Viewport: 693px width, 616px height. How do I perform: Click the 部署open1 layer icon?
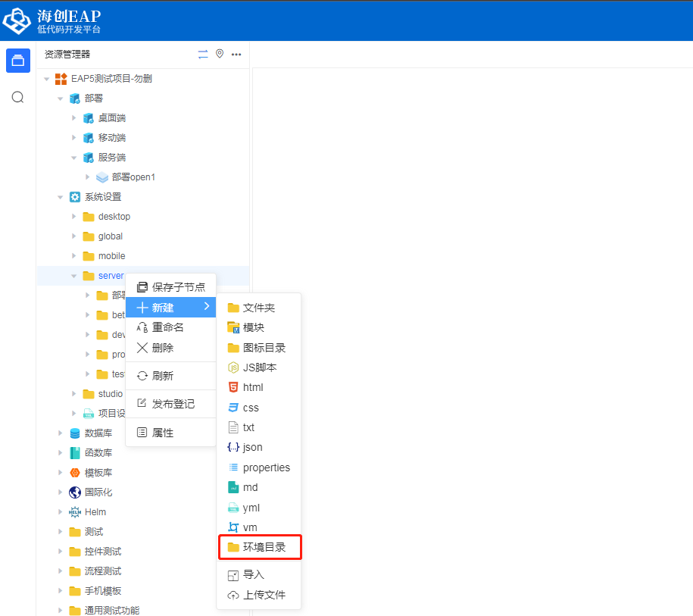pyautogui.click(x=102, y=177)
